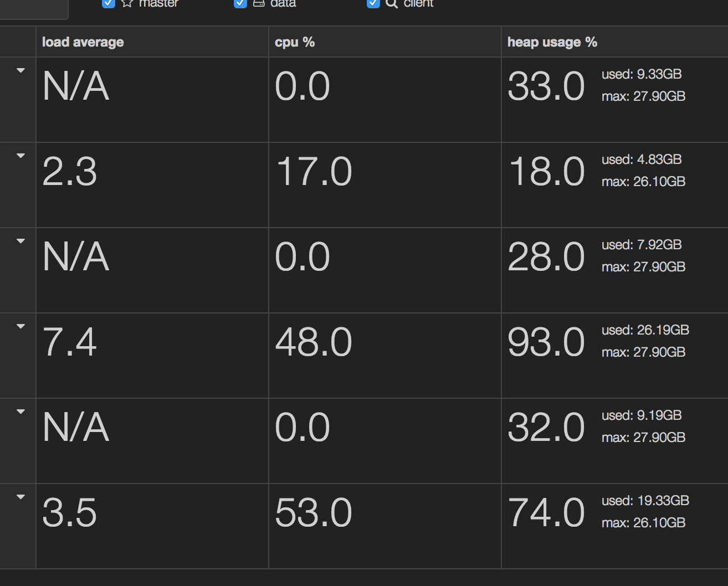Viewport: 728px width, 586px height.
Task: Click the text 'used: 7.92GB'
Action: [642, 245]
